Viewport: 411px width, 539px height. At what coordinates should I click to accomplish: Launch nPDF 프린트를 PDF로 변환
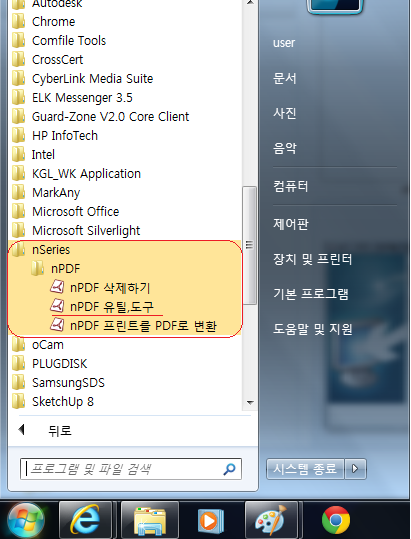point(143,326)
